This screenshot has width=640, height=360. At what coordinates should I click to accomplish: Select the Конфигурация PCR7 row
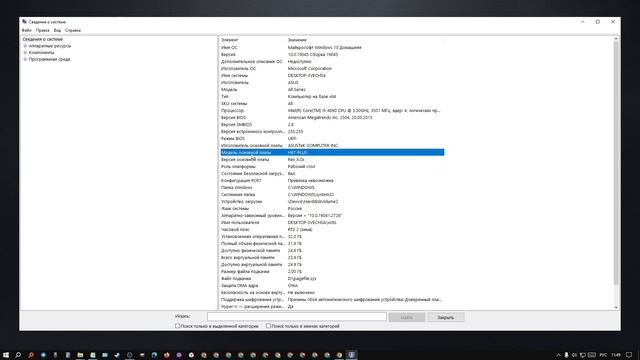click(x=332, y=180)
